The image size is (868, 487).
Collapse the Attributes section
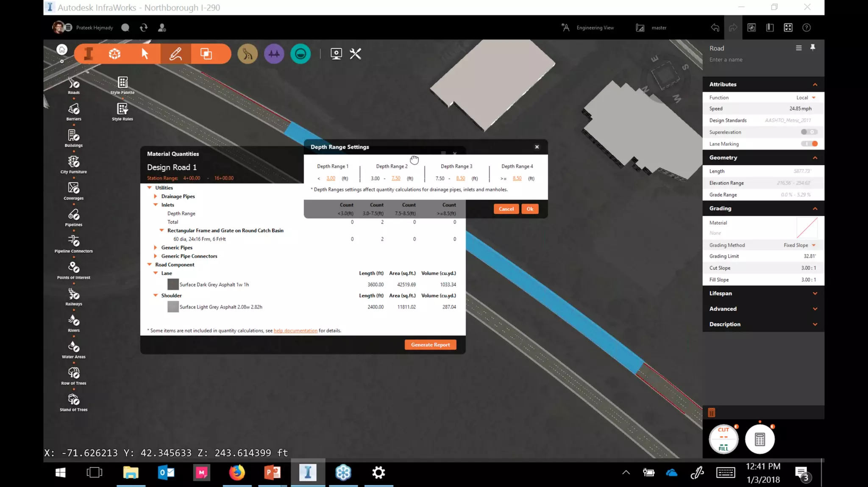point(815,84)
